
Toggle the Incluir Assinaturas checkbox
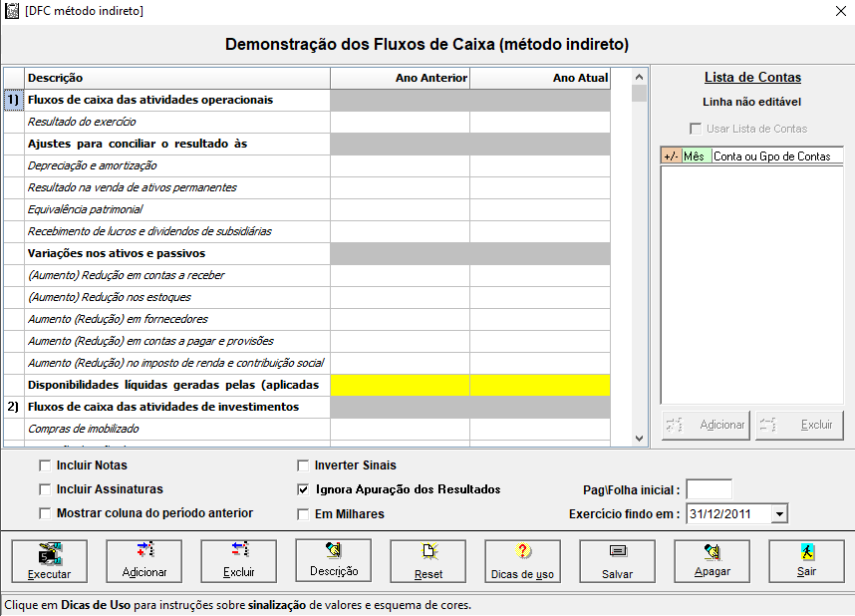point(45,489)
